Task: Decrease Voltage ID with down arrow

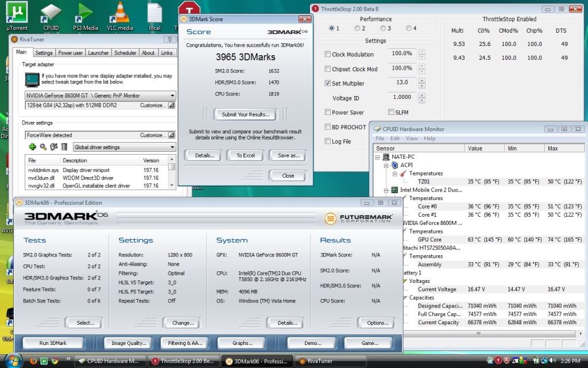Action: [x=422, y=100]
